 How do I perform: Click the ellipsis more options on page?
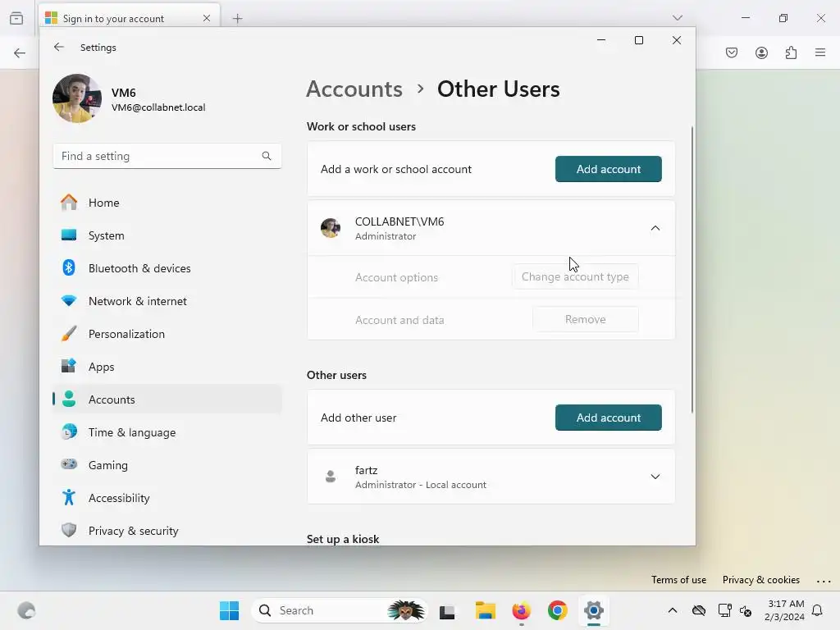(x=824, y=581)
